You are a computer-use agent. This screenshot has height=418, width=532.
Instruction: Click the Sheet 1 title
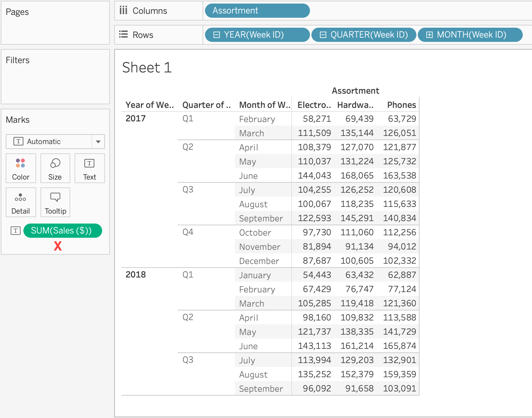pos(146,67)
